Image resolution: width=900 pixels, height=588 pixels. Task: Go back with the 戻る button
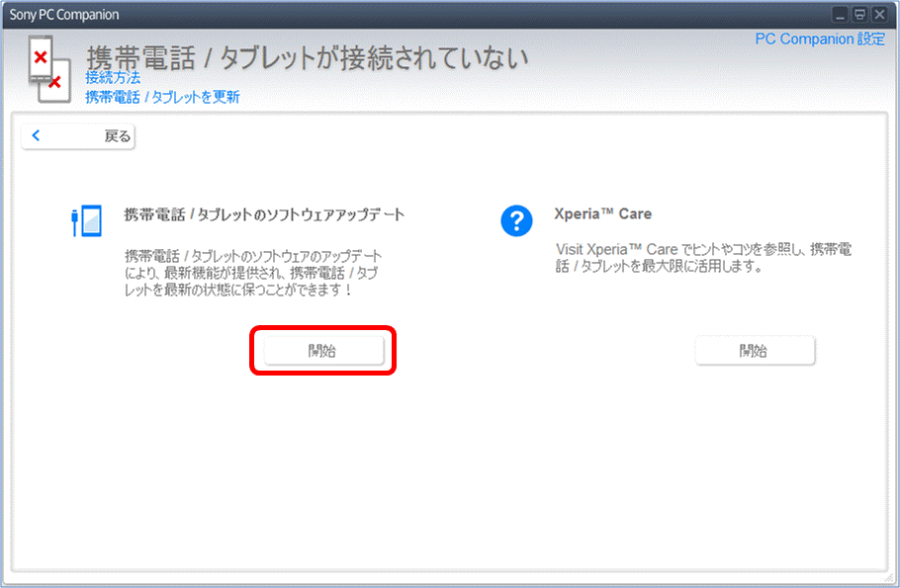[x=78, y=136]
